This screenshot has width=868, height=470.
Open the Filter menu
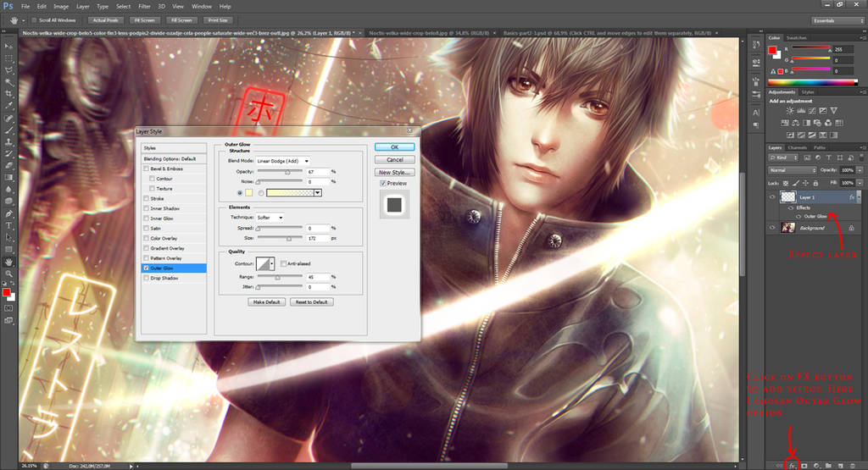tap(144, 7)
